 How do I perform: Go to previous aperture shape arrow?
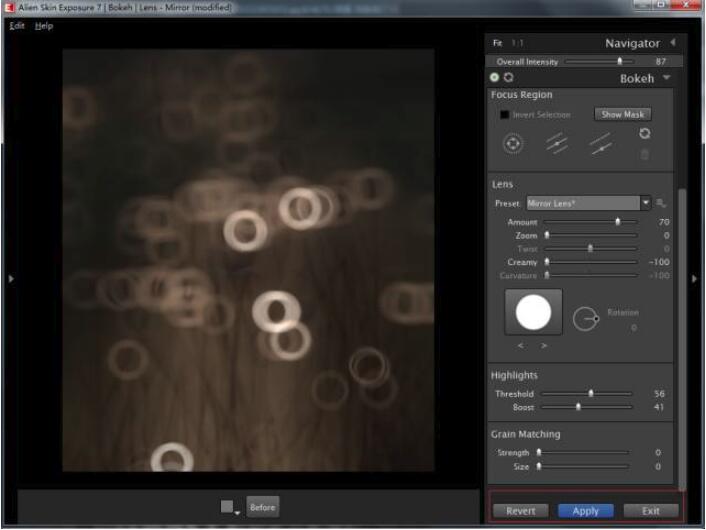(521, 346)
